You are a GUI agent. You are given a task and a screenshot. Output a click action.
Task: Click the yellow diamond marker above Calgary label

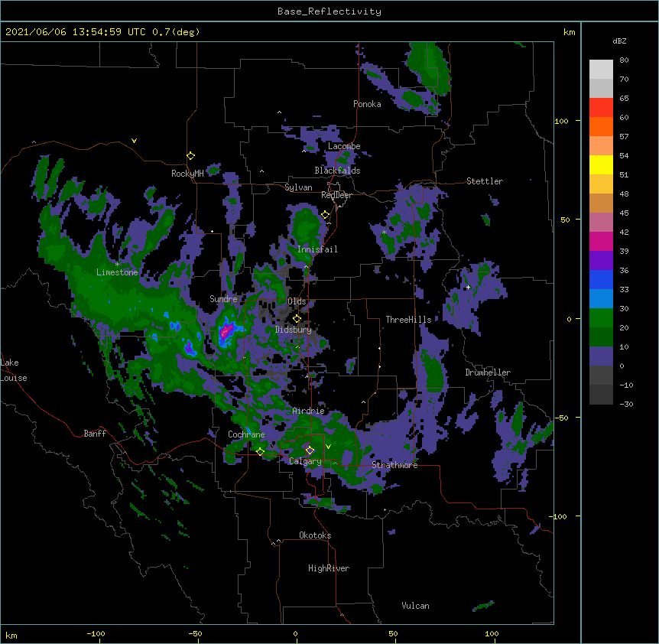tap(310, 450)
